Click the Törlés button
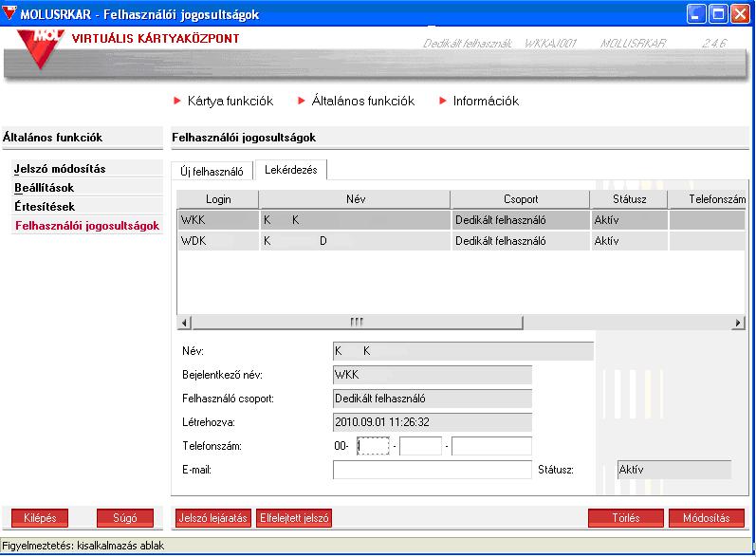The width and height of the screenshot is (756, 557). pyautogui.click(x=626, y=518)
